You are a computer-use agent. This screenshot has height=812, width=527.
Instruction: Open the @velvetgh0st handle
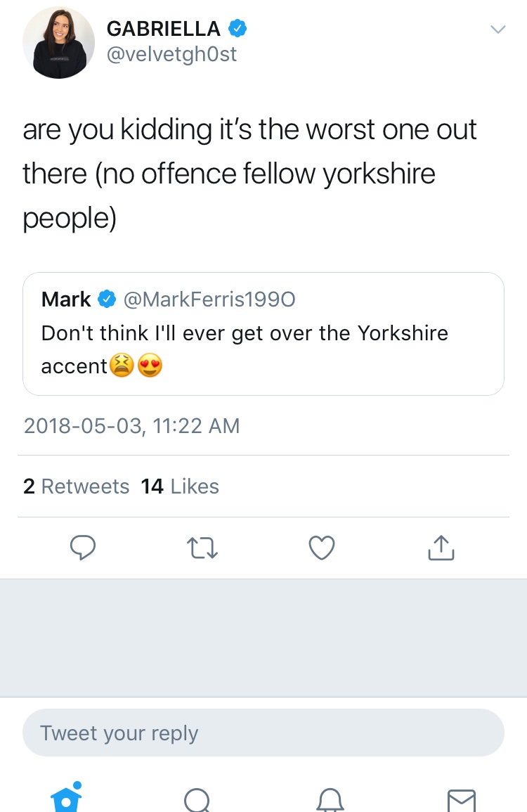(x=171, y=53)
